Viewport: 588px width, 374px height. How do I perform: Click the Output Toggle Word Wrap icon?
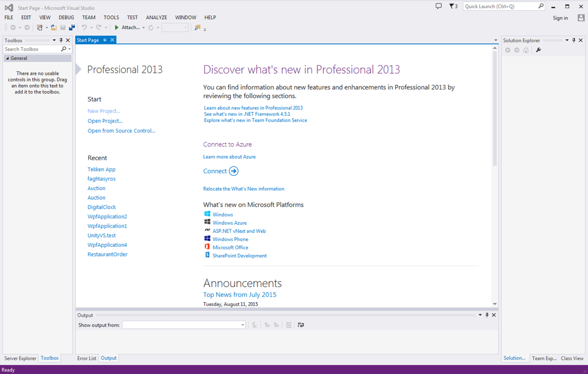pos(301,325)
